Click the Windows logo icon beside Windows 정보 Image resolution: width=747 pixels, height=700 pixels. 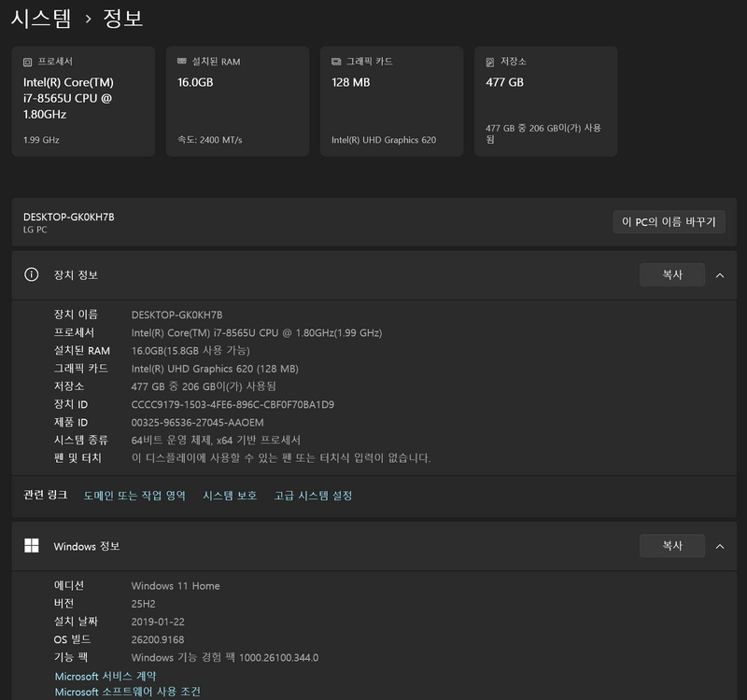click(32, 546)
